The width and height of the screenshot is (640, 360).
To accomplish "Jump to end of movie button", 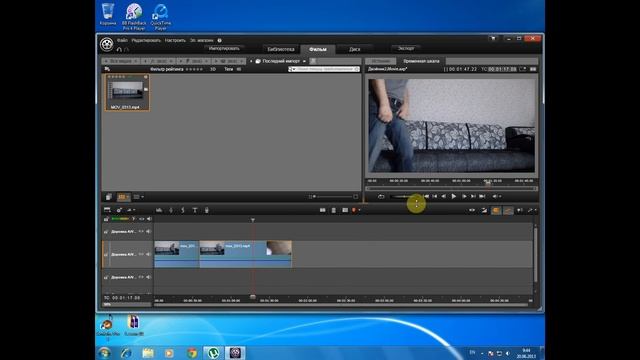I will tap(482, 197).
